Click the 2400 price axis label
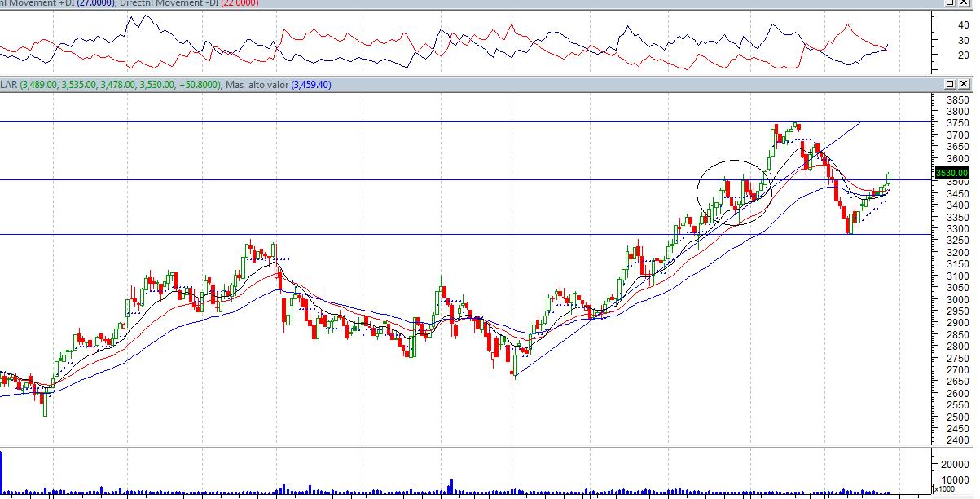The width and height of the screenshot is (980, 499). tap(958, 440)
